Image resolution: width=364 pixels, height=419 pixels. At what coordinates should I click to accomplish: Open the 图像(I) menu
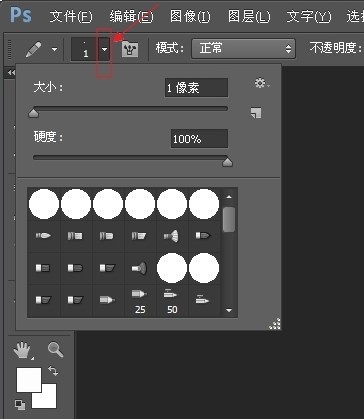pyautogui.click(x=190, y=16)
